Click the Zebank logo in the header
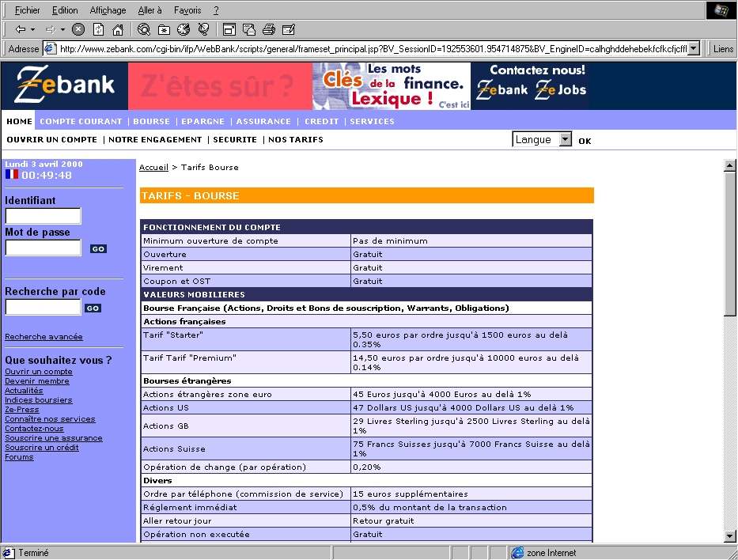Screen dimensions: 738x560 pos(65,85)
